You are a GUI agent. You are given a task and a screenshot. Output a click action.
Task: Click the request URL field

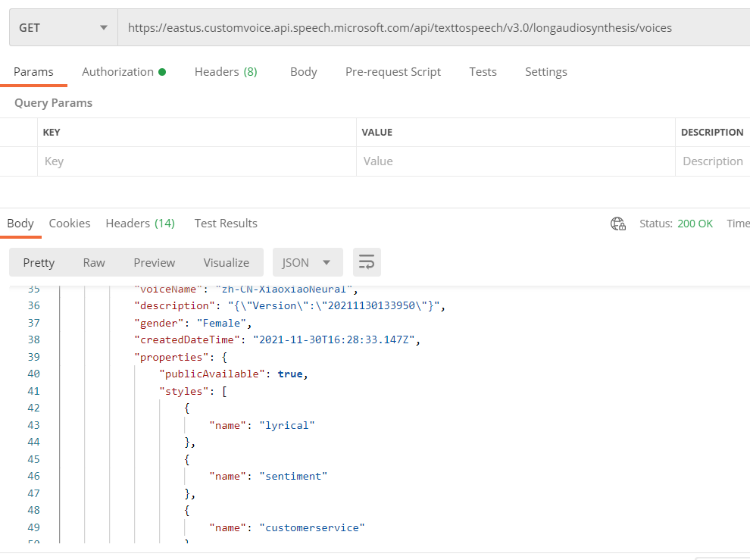pos(434,28)
